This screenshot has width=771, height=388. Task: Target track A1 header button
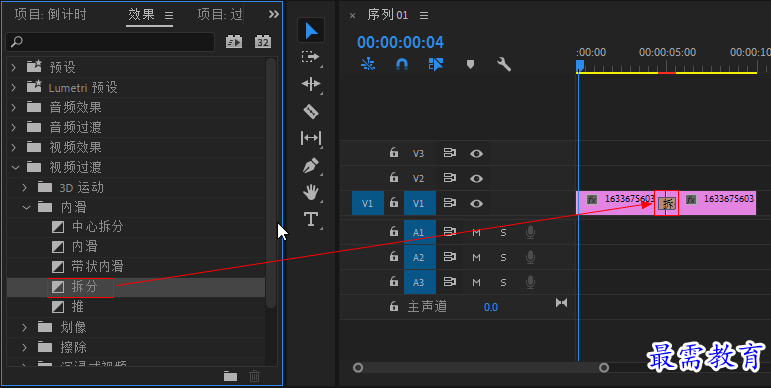point(419,232)
